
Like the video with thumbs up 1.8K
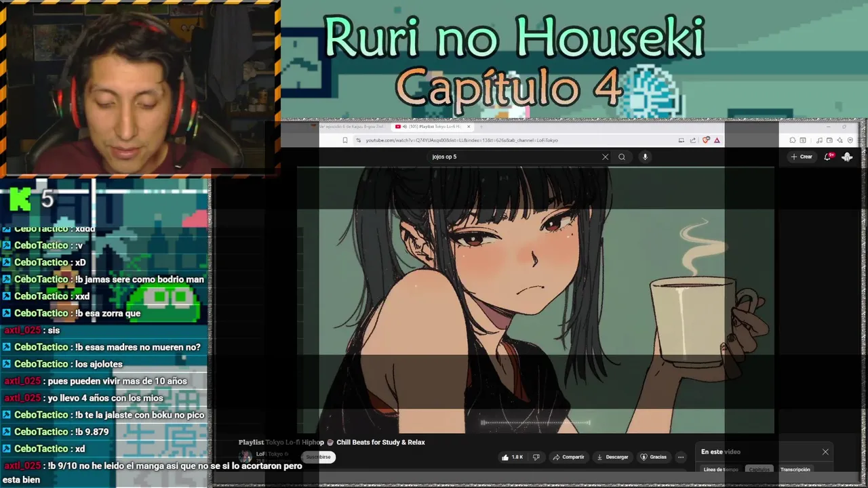point(512,457)
